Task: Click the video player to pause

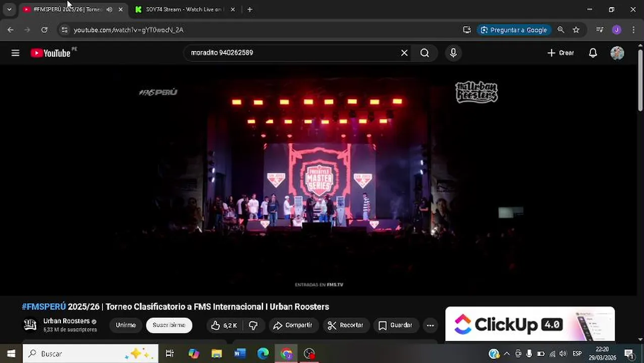Action: pyautogui.click(x=319, y=180)
